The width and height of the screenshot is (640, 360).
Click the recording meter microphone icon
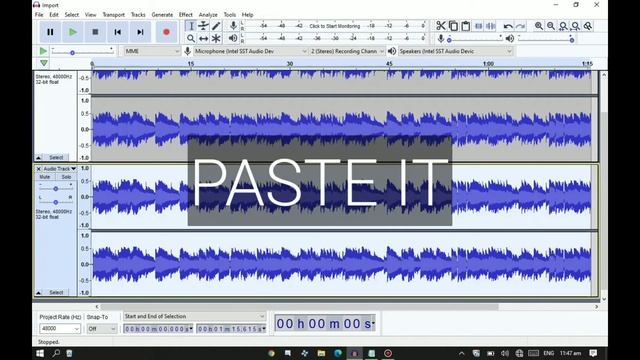point(233,26)
